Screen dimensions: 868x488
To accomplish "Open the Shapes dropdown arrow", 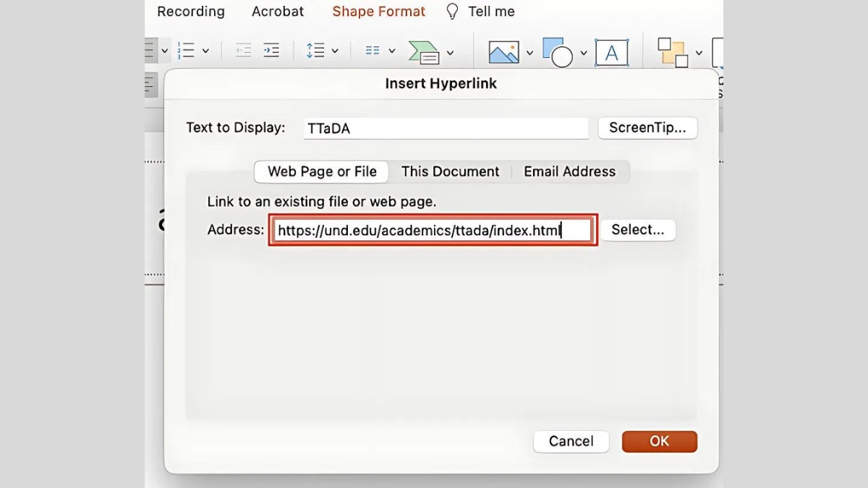I will pyautogui.click(x=583, y=53).
